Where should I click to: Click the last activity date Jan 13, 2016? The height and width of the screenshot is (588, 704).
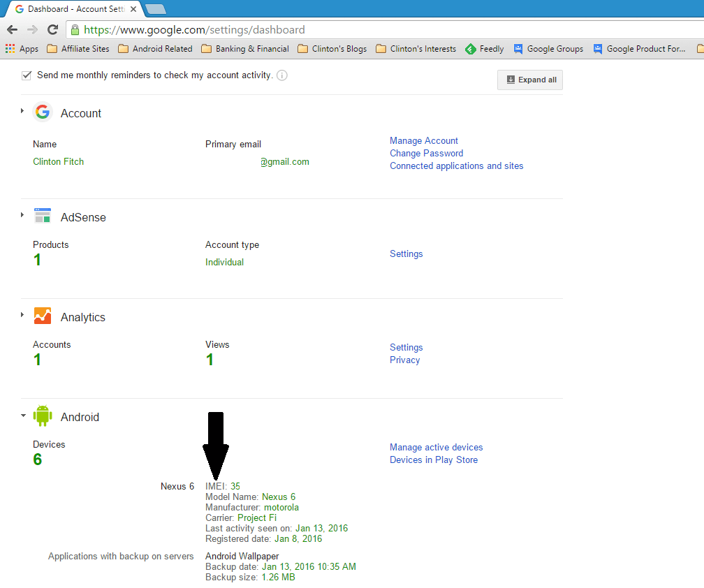[322, 529]
